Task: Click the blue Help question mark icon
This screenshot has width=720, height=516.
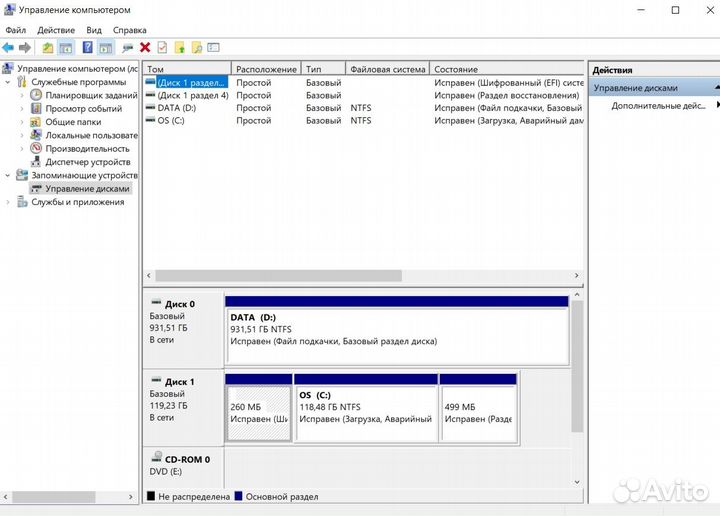Action: (87, 47)
